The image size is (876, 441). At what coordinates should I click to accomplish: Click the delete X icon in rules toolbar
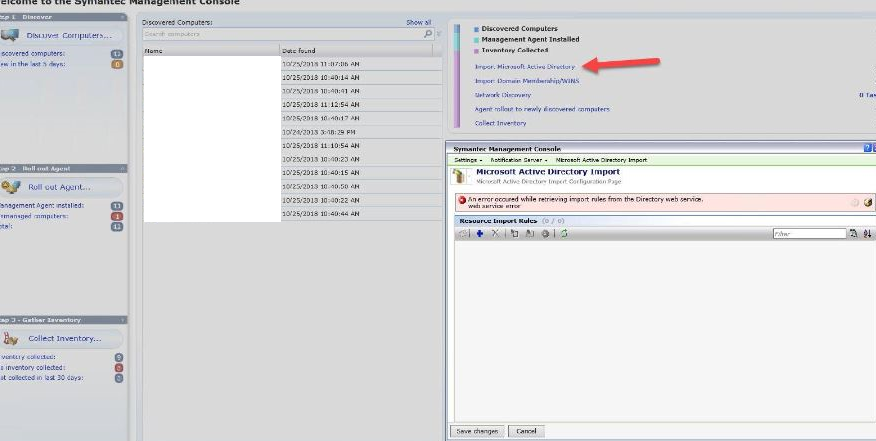pos(494,233)
